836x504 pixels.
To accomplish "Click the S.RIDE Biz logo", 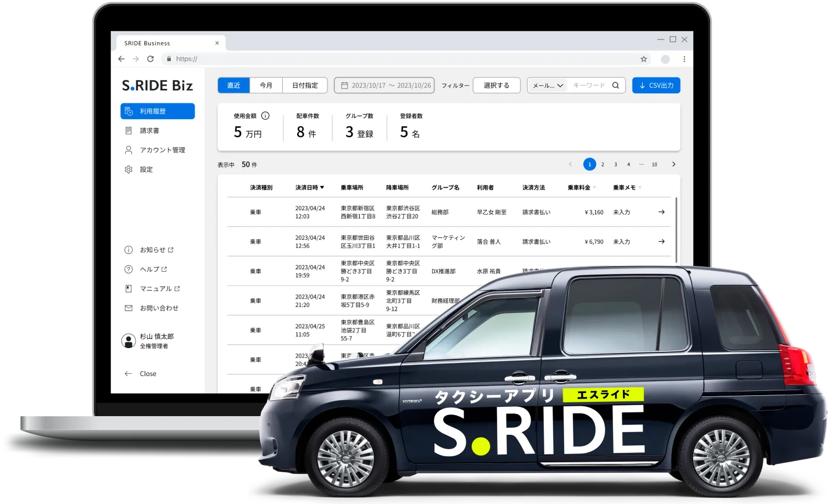I will (x=157, y=86).
